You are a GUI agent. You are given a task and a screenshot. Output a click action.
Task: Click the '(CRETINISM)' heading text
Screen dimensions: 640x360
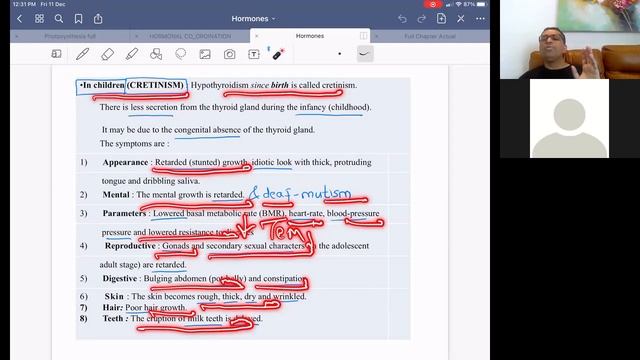pyautogui.click(x=156, y=85)
